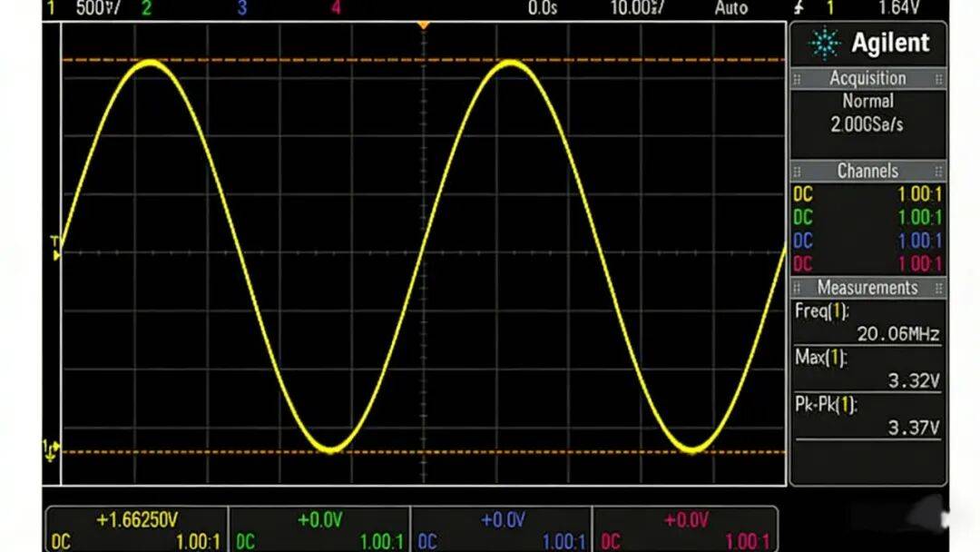Viewport: 980px width, 552px height.
Task: Click the Freq(1) measurement label
Action: pyautogui.click(x=822, y=310)
